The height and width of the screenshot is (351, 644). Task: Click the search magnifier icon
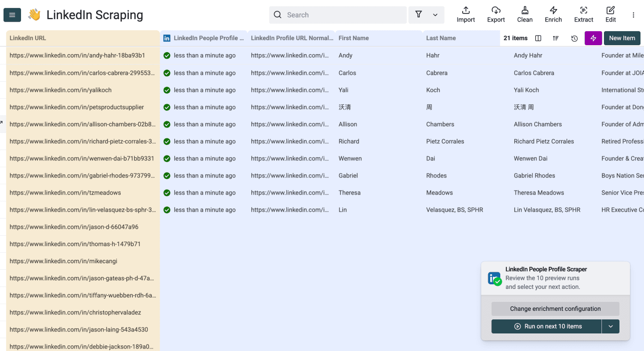coord(277,15)
